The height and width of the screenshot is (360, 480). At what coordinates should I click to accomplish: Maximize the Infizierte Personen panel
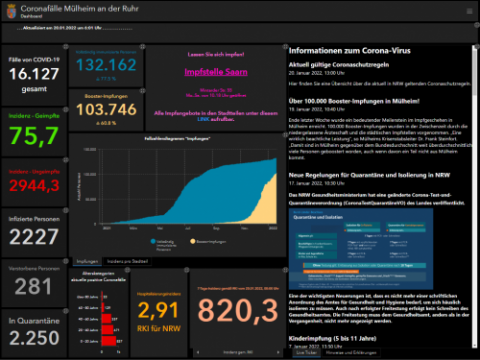click(x=66, y=210)
